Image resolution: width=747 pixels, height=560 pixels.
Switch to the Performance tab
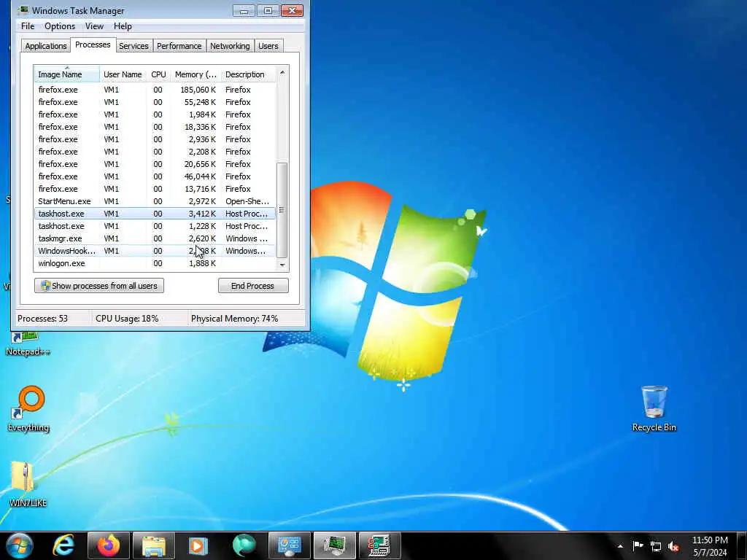point(179,46)
